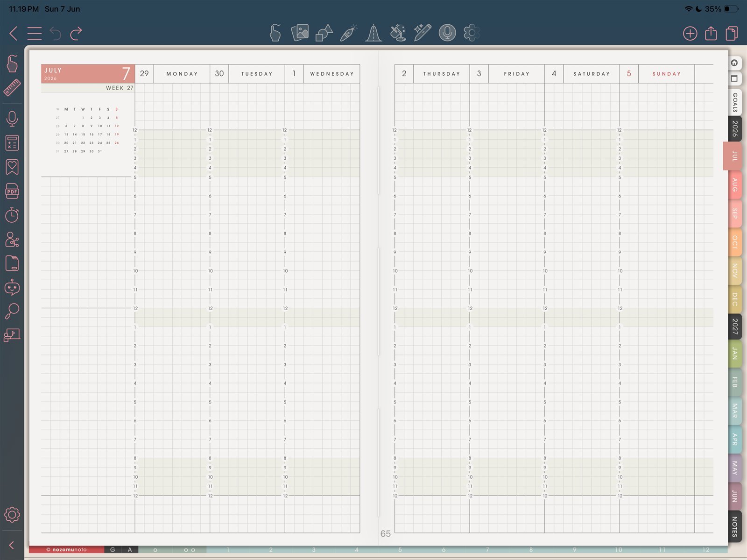The height and width of the screenshot is (560, 747).
Task: Open the NOTES tab
Action: point(735,526)
